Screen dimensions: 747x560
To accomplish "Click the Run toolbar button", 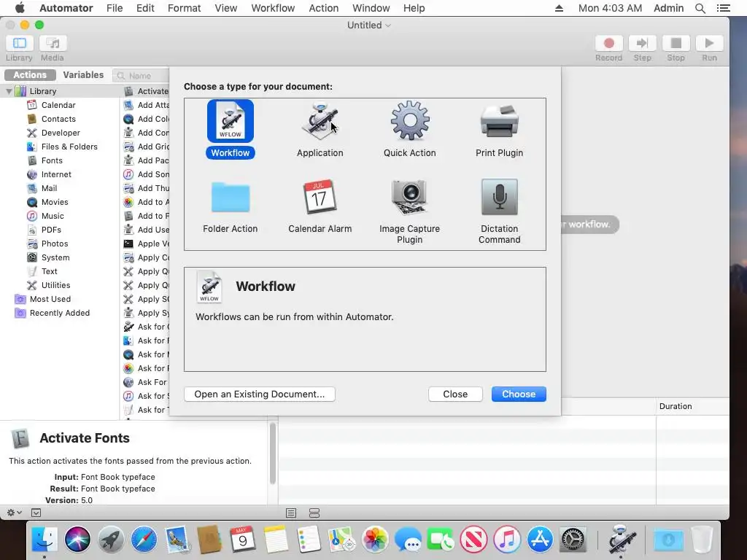I will pyautogui.click(x=709, y=43).
